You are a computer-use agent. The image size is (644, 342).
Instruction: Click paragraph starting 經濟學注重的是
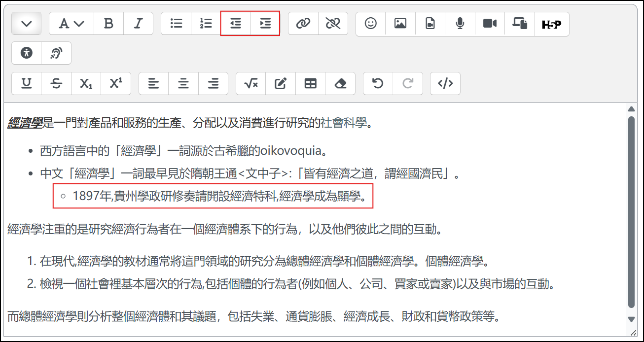pyautogui.click(x=224, y=229)
